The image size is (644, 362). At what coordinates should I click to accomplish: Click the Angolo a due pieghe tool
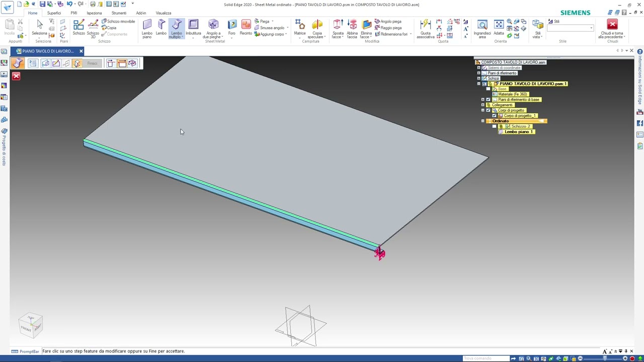(x=213, y=29)
